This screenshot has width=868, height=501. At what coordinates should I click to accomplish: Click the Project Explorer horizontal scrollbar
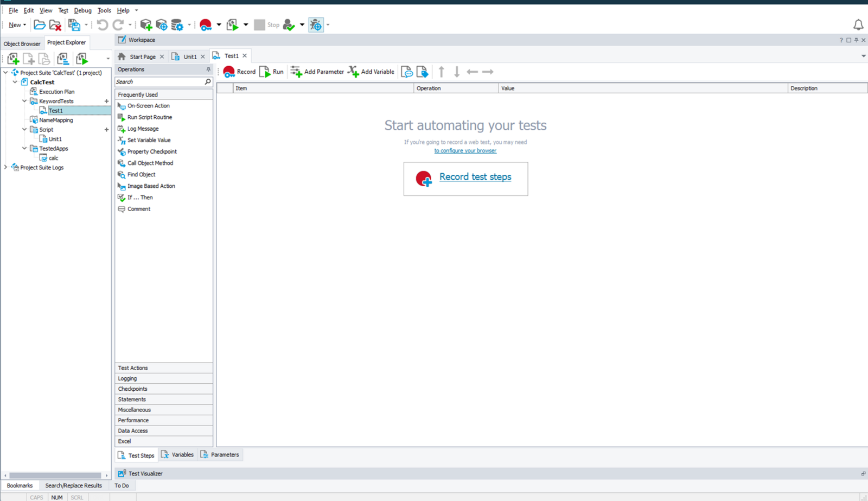click(x=55, y=475)
